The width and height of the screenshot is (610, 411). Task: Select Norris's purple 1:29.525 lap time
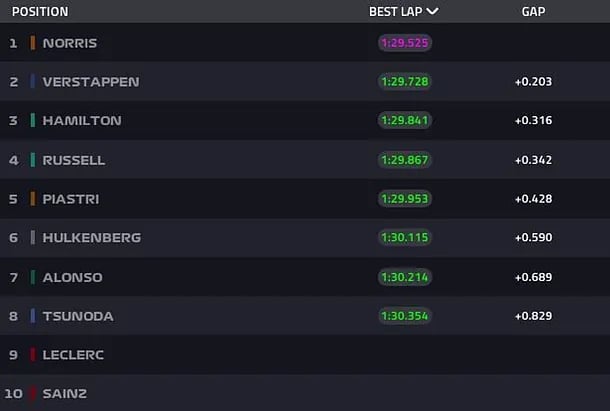[405, 43]
